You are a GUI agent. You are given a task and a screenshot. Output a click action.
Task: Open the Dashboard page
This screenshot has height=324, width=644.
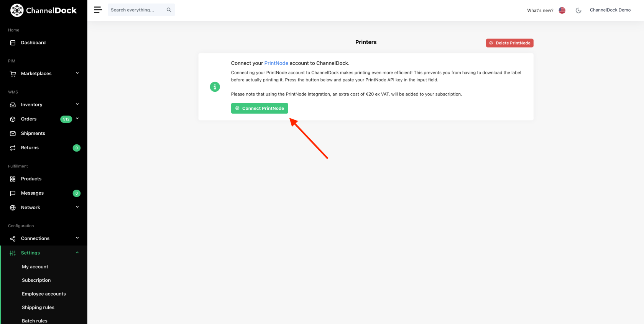[x=33, y=43]
